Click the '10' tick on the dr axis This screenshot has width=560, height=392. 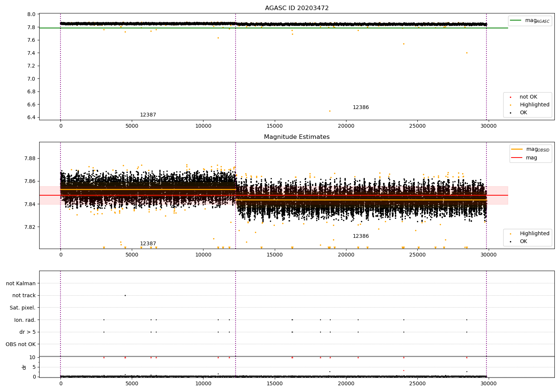tap(32, 357)
